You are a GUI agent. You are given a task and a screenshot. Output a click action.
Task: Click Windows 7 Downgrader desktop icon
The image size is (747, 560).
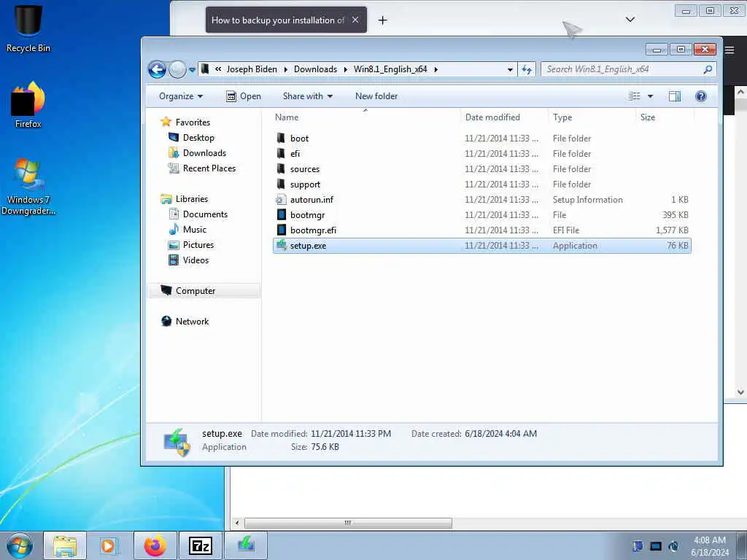click(x=28, y=187)
